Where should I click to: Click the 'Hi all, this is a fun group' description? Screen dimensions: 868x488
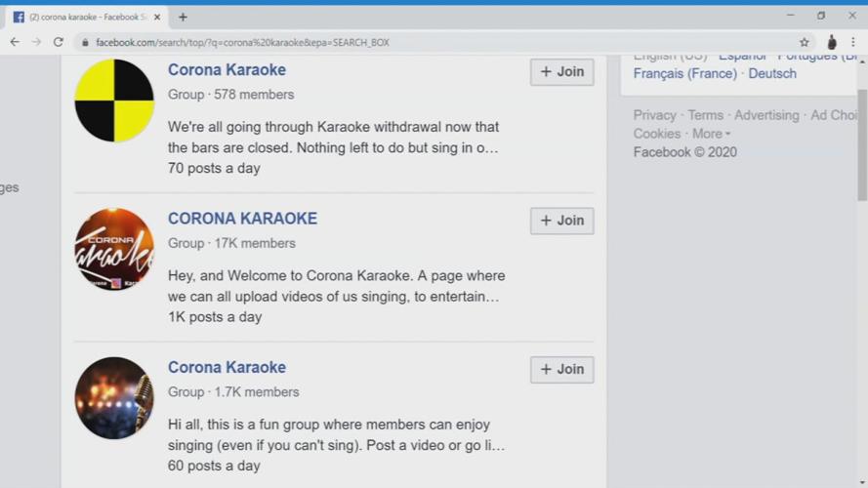click(337, 435)
